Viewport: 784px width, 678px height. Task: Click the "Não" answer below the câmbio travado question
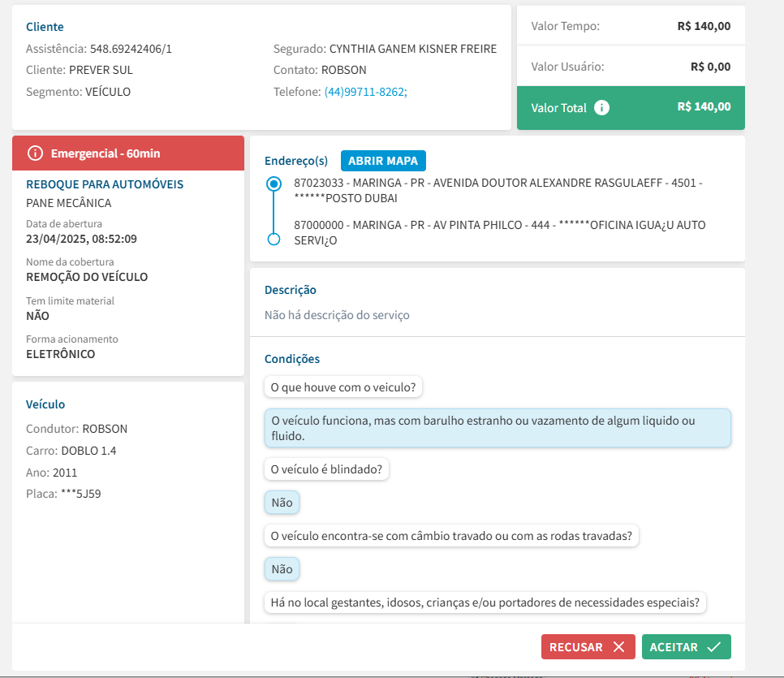tap(282, 569)
